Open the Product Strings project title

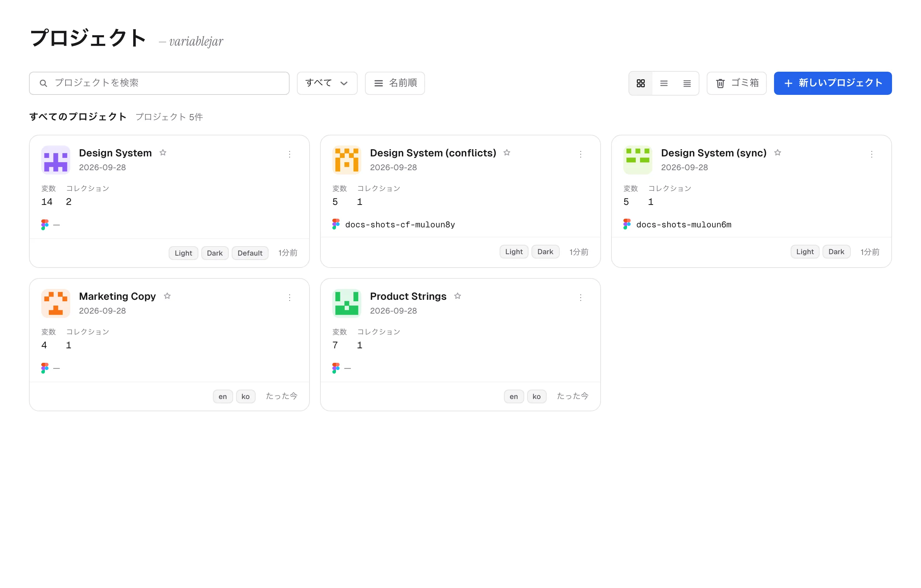pos(408,296)
